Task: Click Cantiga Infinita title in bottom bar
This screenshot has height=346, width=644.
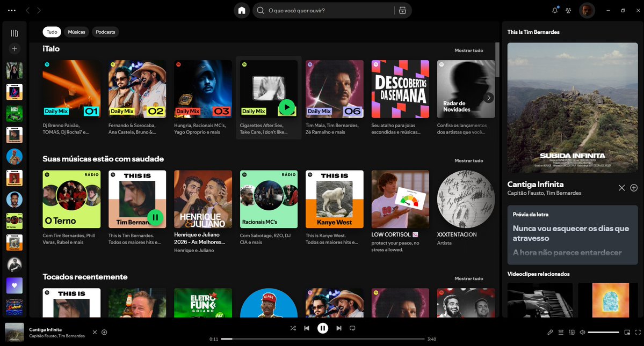Action: [x=45, y=329]
